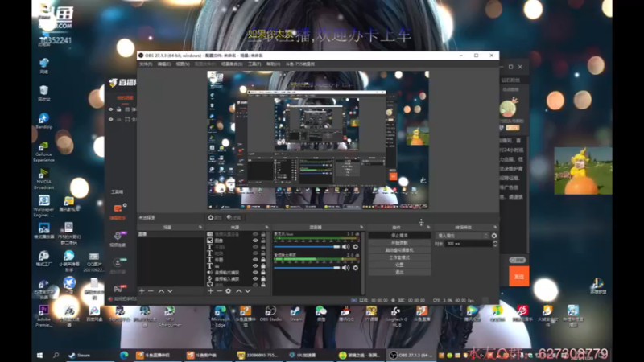Move the scene up in the Scenes panel
Screen dimensions: 644x362
tap(161, 291)
